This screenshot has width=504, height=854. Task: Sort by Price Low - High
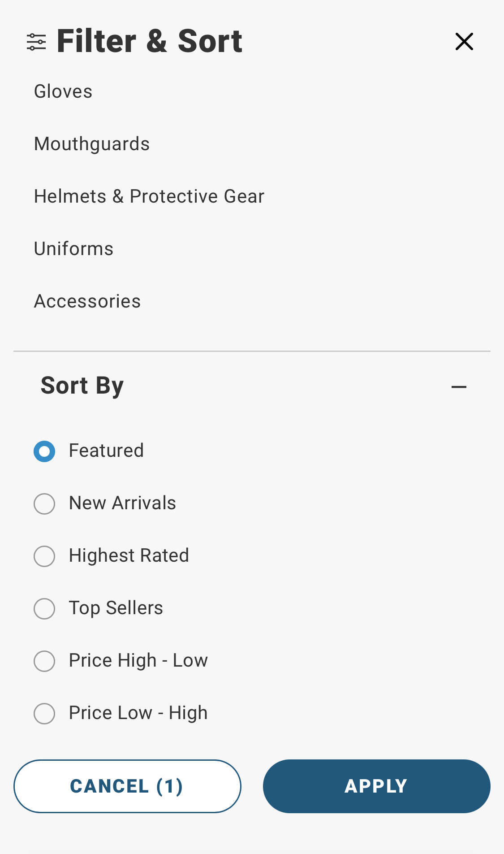[44, 714]
